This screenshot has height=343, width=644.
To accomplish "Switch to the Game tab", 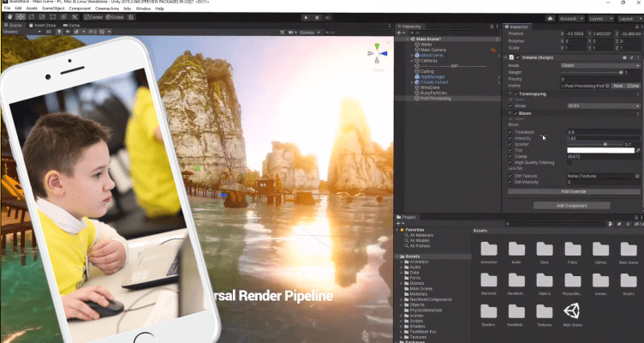I will 71,26.
